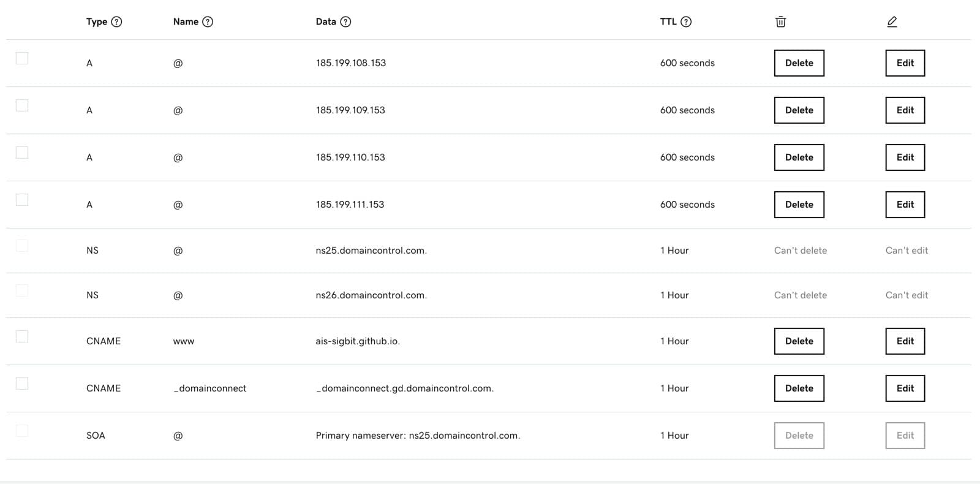
Task: Click the help icon next to Name
Action: tap(208, 22)
